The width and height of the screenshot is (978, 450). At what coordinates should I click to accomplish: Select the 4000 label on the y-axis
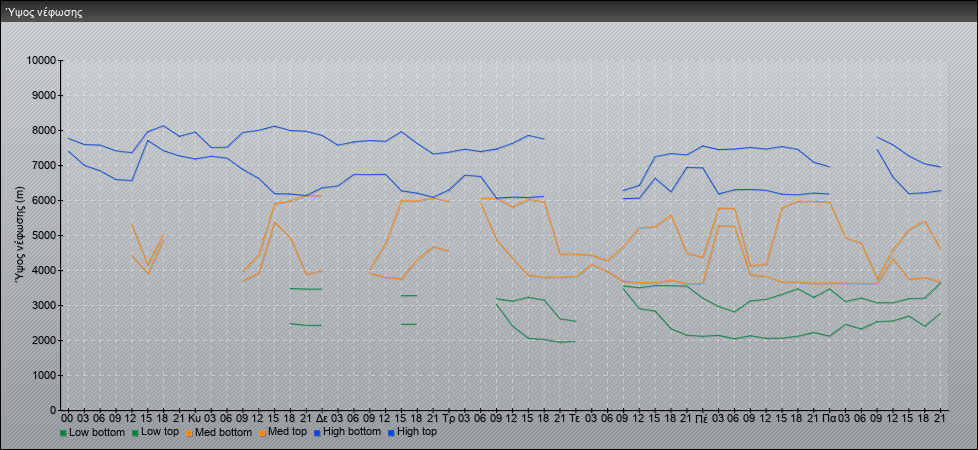(x=44, y=270)
